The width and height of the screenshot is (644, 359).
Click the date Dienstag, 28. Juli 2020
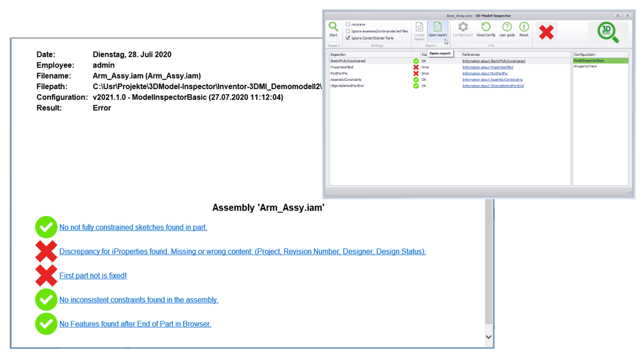coord(132,55)
